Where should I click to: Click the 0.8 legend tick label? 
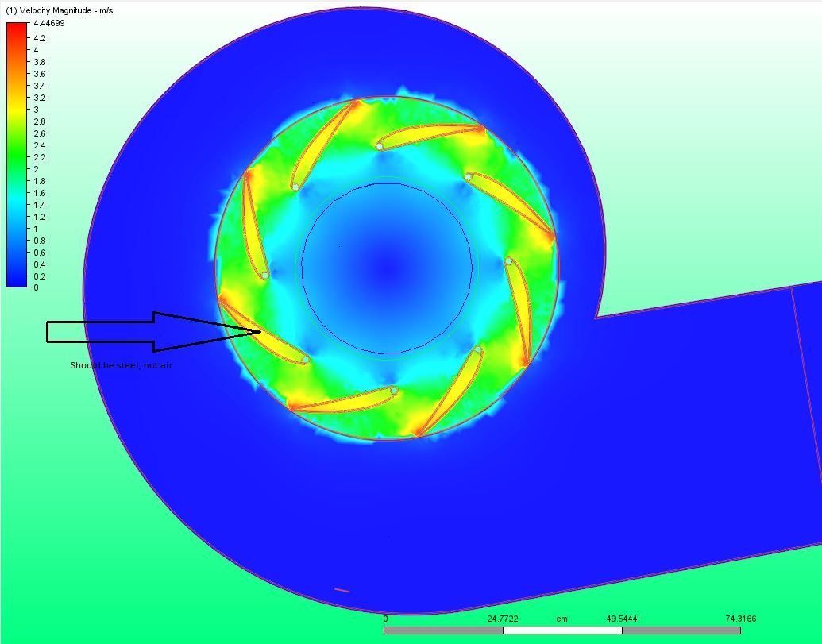[x=40, y=241]
